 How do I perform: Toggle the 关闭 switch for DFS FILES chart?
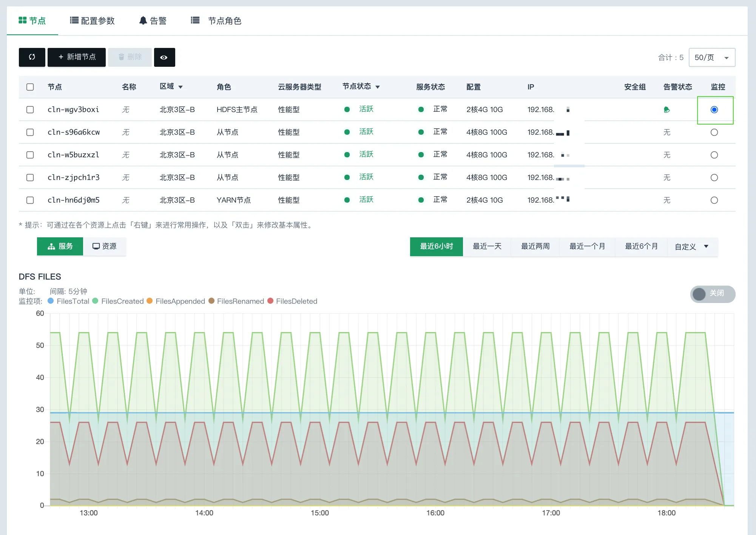click(712, 294)
